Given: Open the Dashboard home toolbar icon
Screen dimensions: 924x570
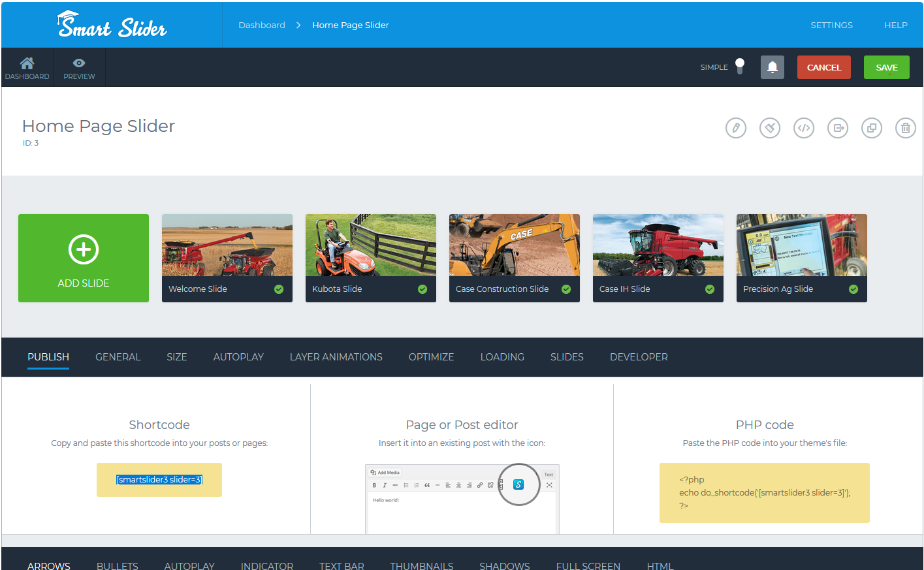Looking at the screenshot, I should (27, 68).
